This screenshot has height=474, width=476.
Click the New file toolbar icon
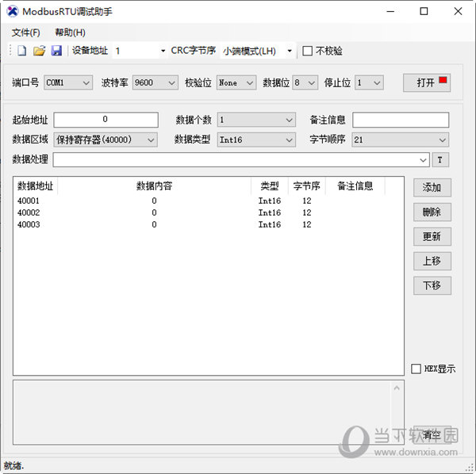(21, 51)
